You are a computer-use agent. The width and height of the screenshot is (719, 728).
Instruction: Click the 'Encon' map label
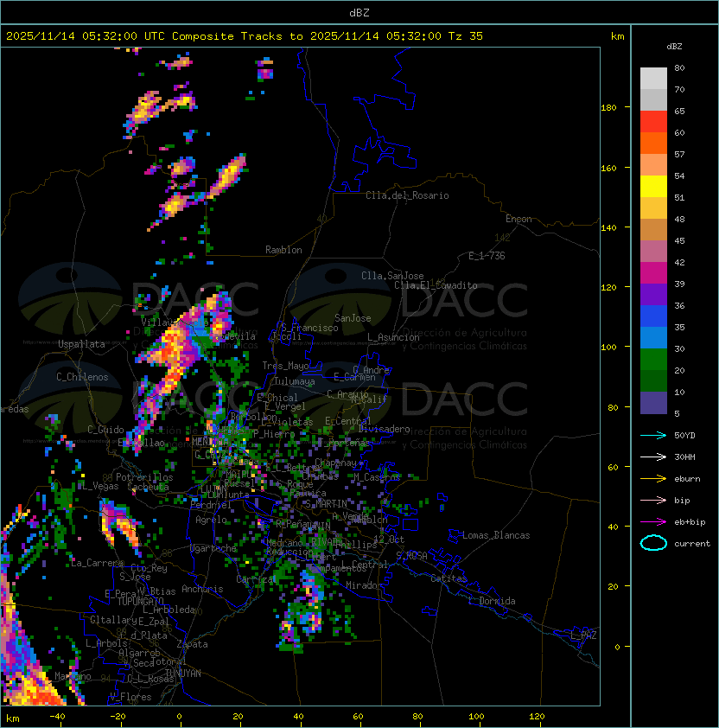pos(519,219)
